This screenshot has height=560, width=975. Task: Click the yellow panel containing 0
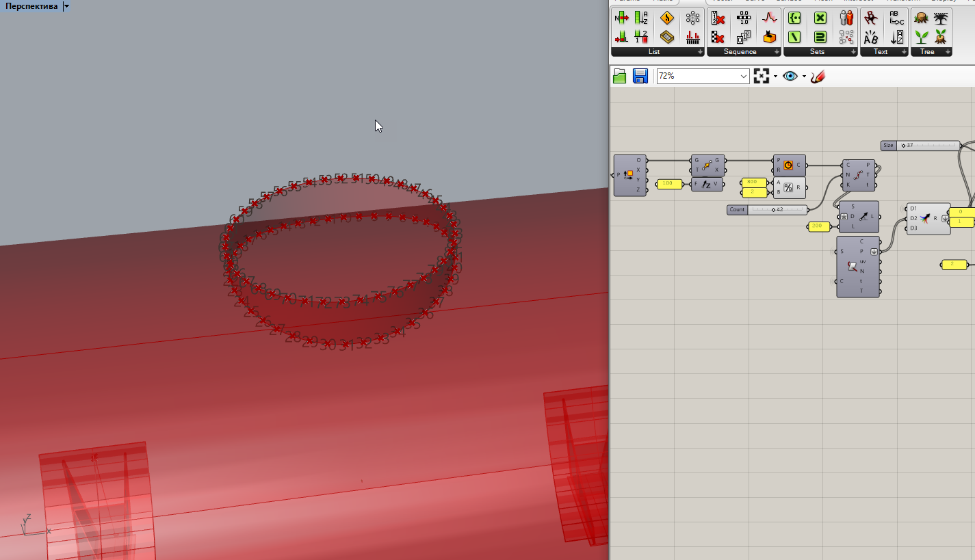(x=962, y=212)
